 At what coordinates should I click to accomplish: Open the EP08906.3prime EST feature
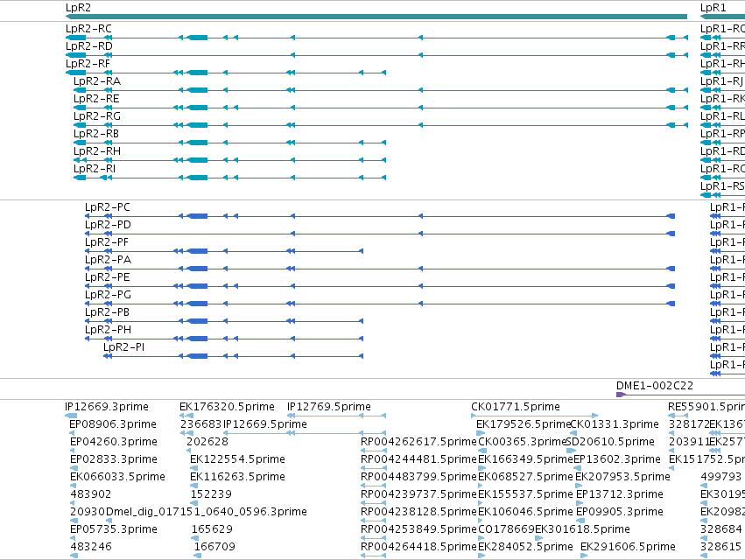click(72, 433)
